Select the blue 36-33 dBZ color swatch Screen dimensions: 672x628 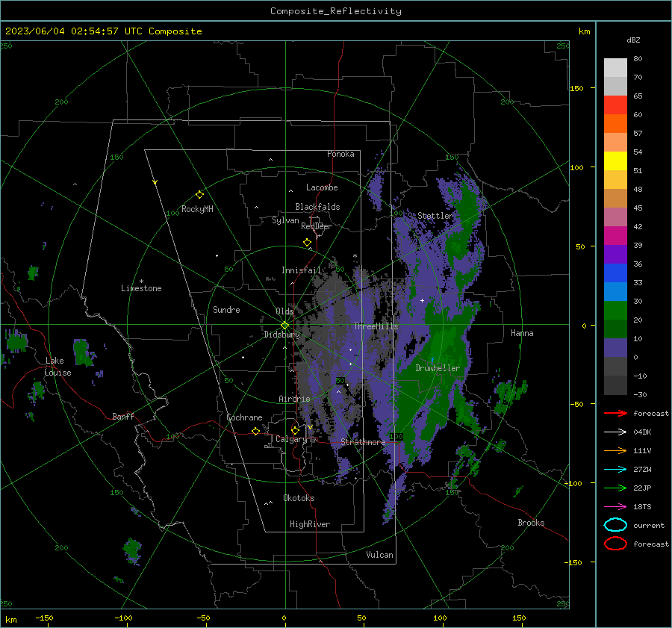tap(615, 273)
